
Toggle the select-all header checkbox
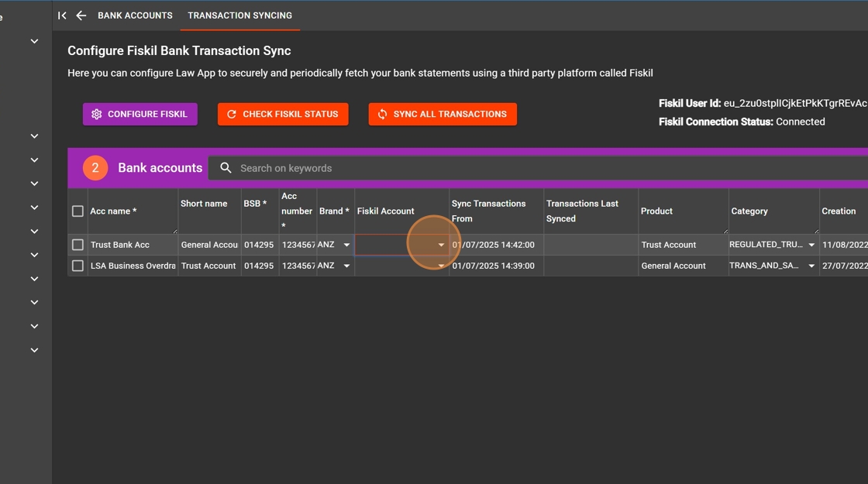pyautogui.click(x=77, y=211)
